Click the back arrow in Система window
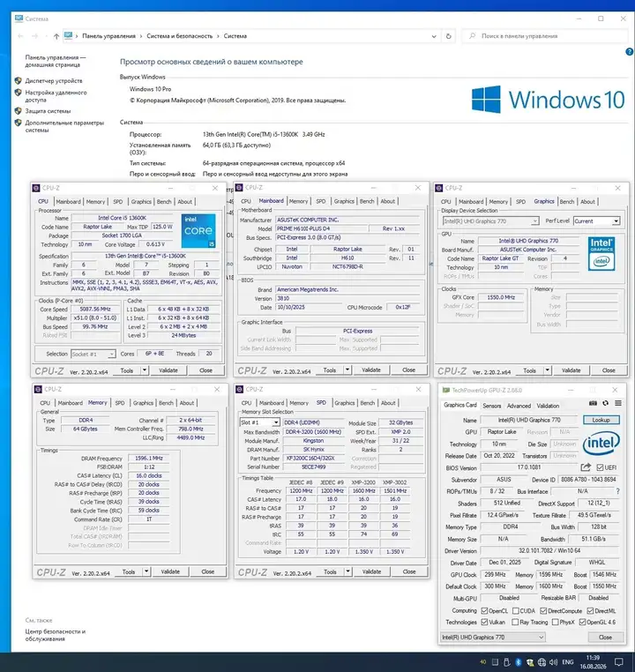The width and height of the screenshot is (635, 672). 20,36
